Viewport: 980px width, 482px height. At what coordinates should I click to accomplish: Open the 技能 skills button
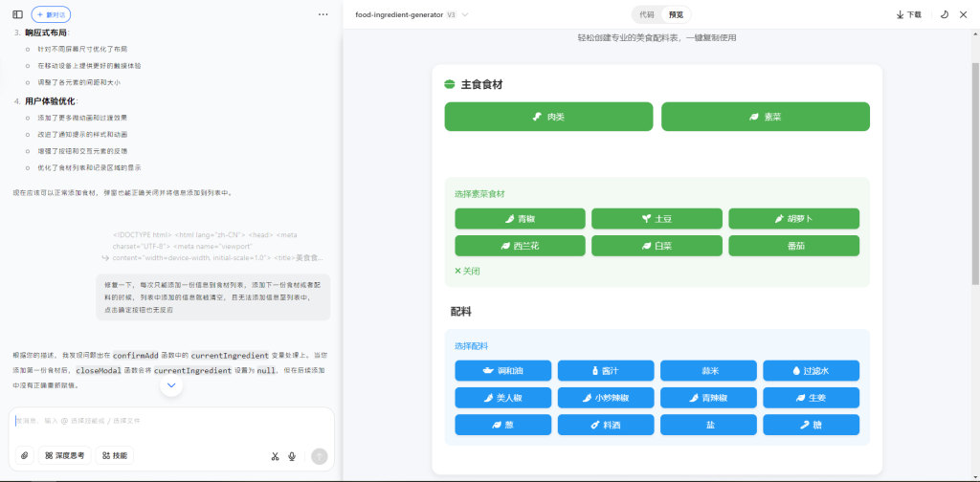(115, 456)
